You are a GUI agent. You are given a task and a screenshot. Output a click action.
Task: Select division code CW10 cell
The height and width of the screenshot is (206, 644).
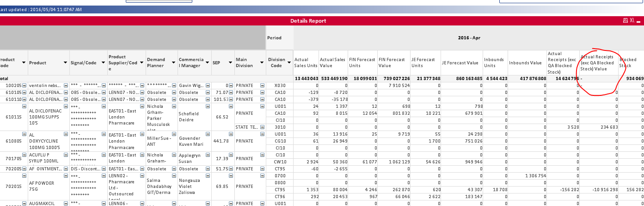point(280,162)
